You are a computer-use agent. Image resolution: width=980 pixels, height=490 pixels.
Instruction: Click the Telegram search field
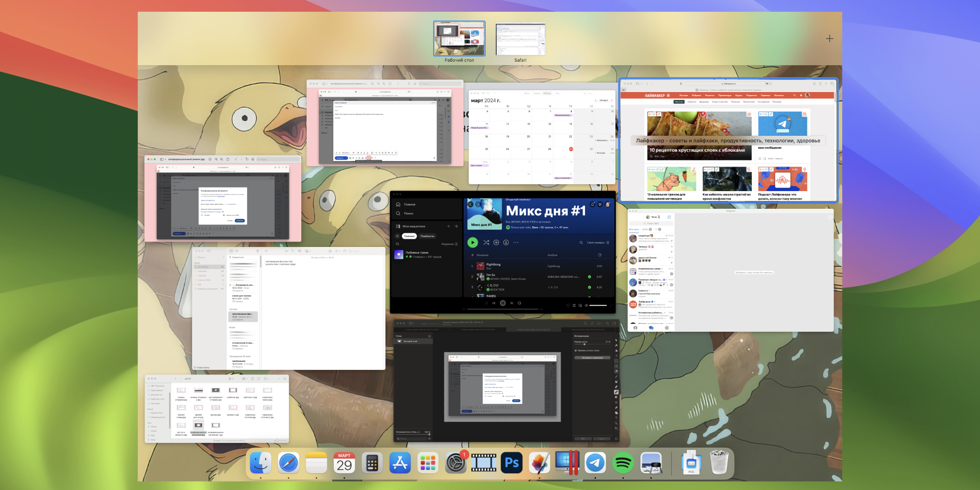[651, 223]
